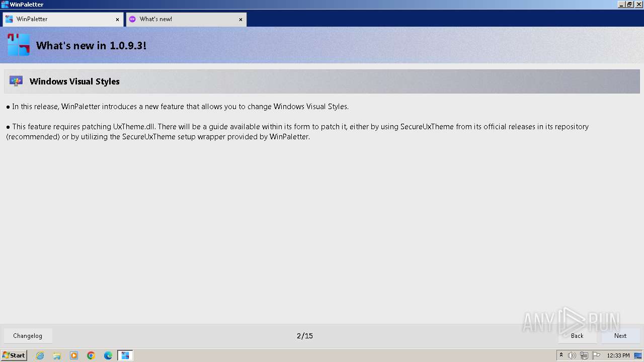Show hidden system tray icons
Screen dimensions: 644x362
click(561, 355)
